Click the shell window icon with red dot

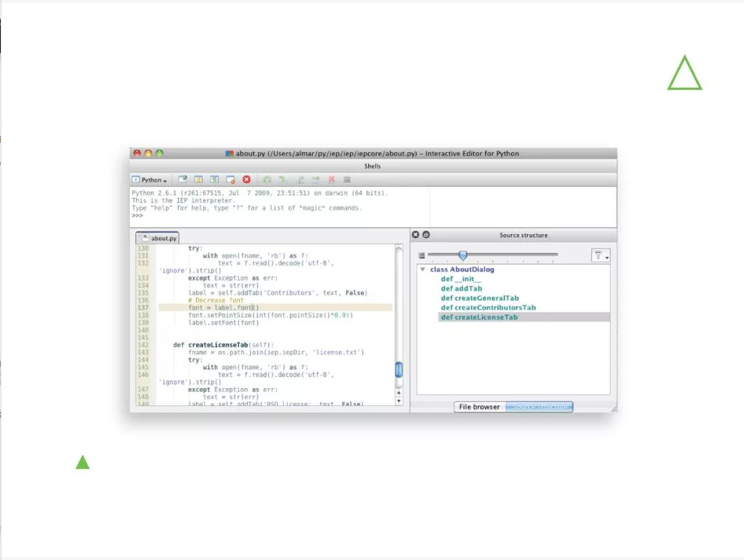(231, 180)
